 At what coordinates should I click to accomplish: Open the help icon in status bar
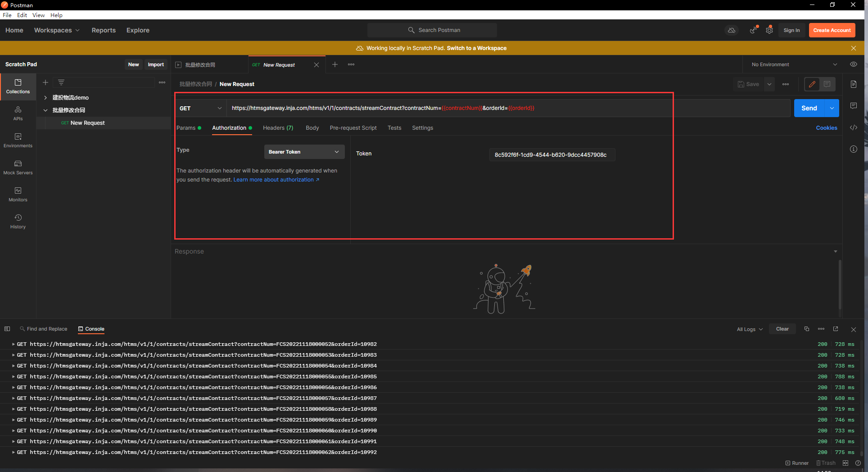click(858, 463)
